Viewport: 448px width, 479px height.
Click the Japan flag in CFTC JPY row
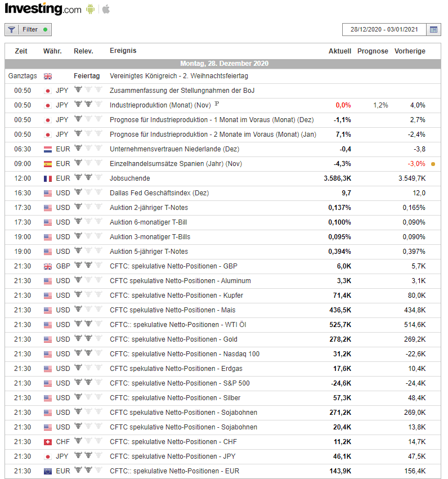tap(48, 456)
